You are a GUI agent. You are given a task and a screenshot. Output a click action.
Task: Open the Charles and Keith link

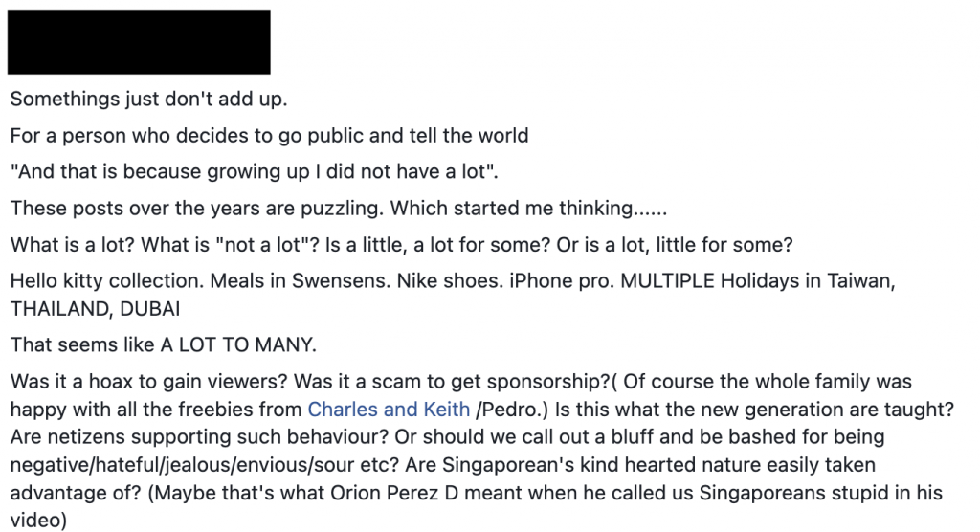tap(388, 410)
